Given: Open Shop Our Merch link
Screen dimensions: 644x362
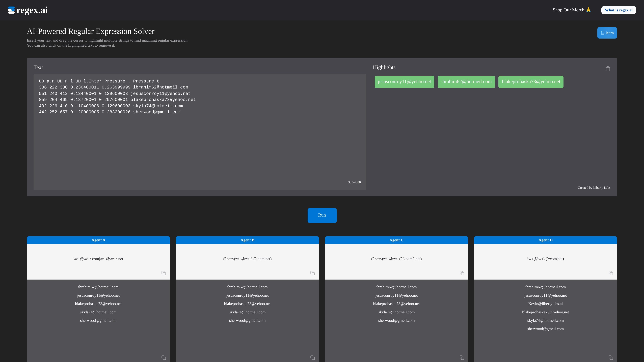Looking at the screenshot, I should click(x=572, y=10).
